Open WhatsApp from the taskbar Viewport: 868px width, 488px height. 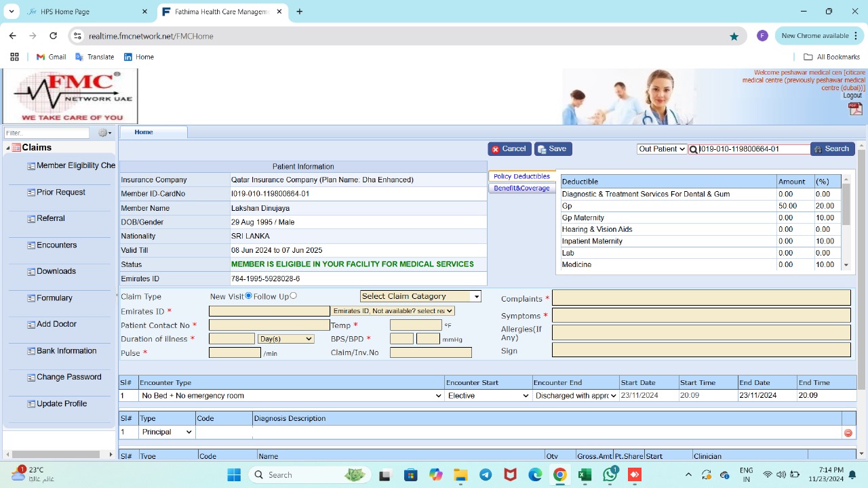click(610, 475)
